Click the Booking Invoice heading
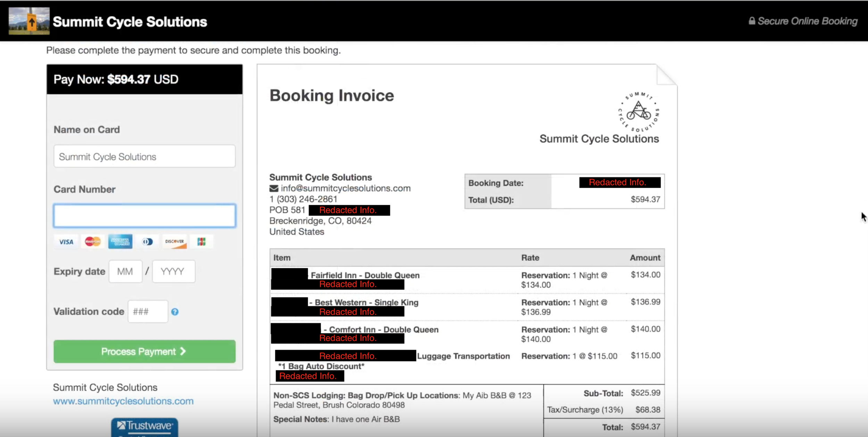This screenshot has height=437, width=868. coord(332,95)
